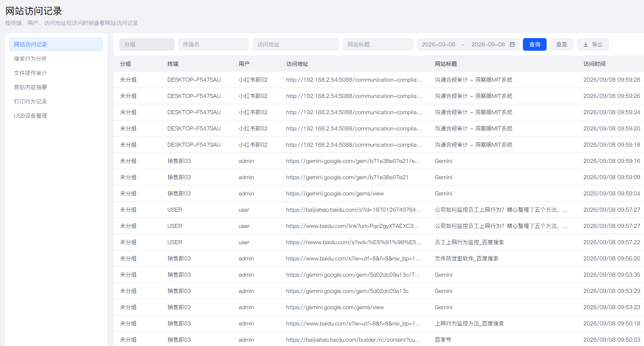The height and width of the screenshot is (346, 644).
Task: Click the URL in the 09:59:28 row
Action: tap(354, 80)
